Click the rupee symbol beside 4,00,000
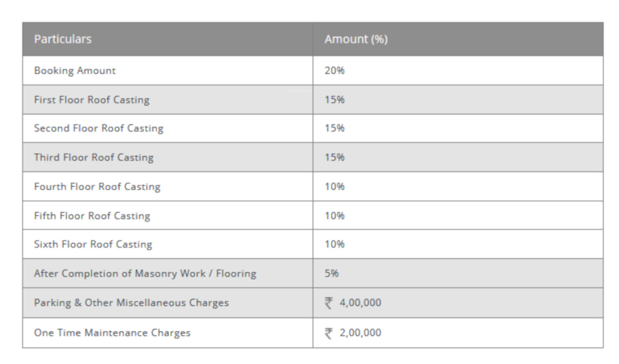619x364 pixels. tap(329, 303)
